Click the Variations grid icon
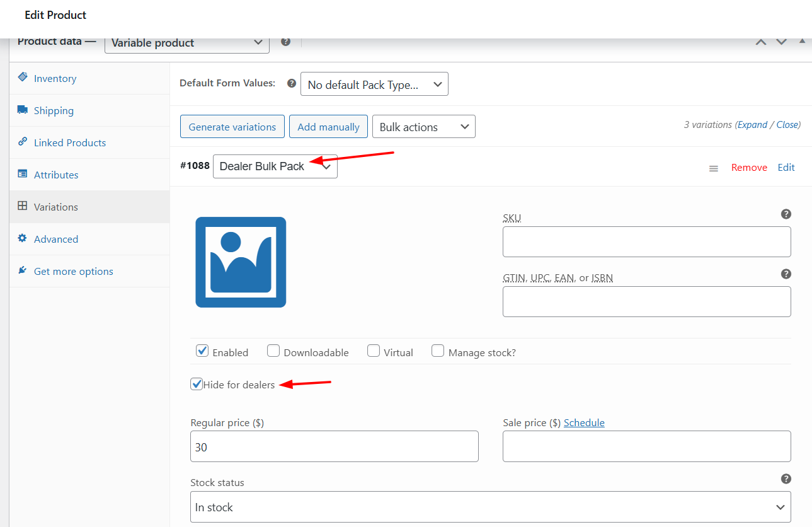The image size is (812, 527). 23,206
